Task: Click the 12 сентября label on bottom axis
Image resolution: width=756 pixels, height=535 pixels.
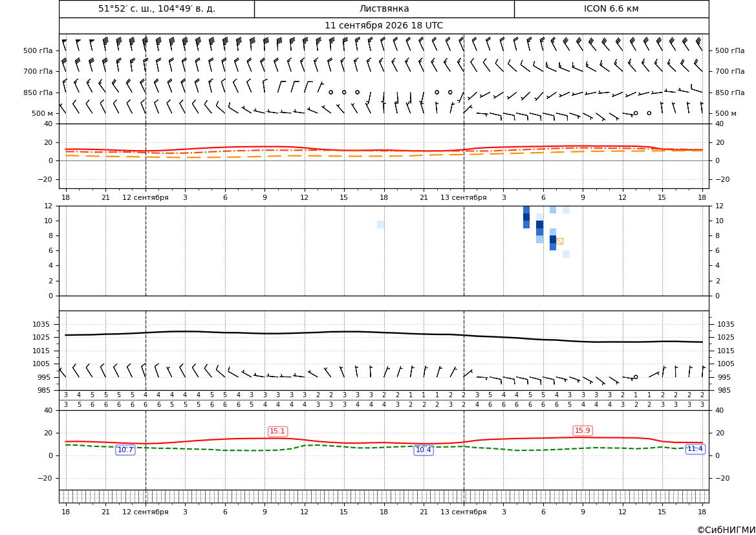Action: (x=146, y=512)
